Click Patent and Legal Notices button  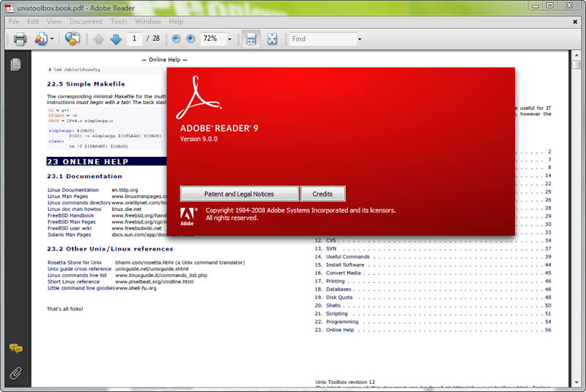click(240, 194)
